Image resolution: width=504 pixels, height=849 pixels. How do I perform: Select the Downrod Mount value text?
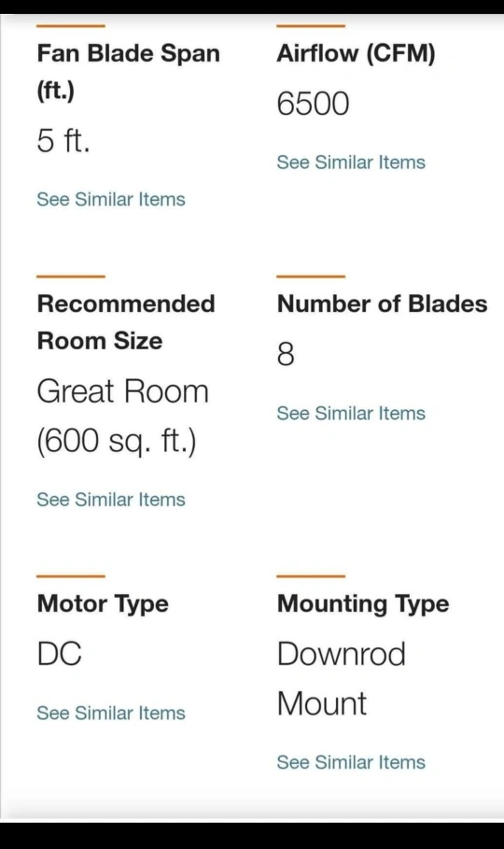click(341, 678)
